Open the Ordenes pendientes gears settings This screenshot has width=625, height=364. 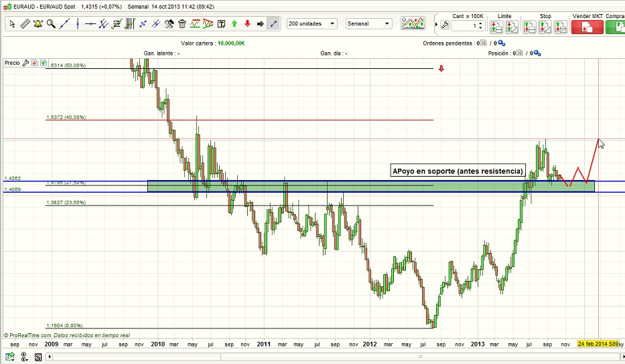click(x=502, y=43)
